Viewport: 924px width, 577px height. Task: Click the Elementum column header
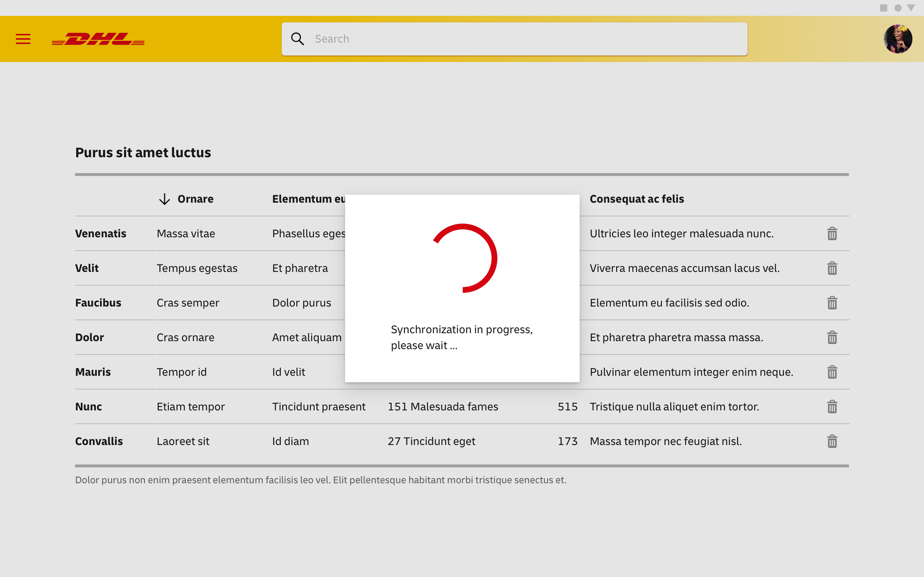point(308,199)
